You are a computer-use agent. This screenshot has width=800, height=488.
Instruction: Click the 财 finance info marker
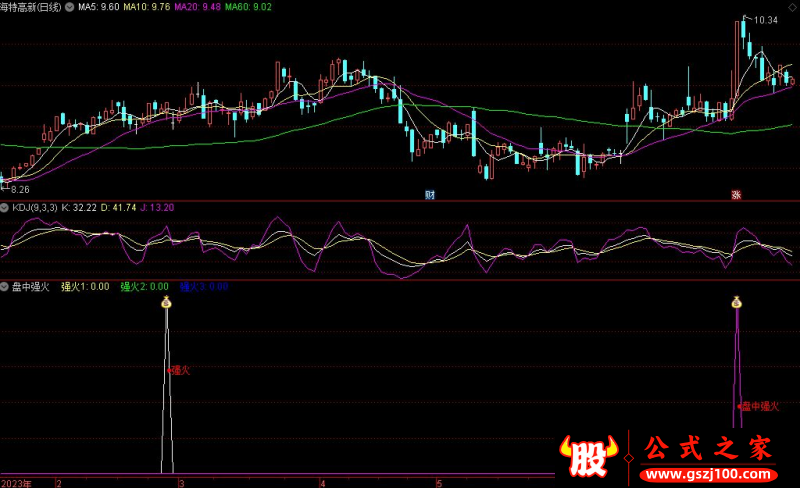430,194
